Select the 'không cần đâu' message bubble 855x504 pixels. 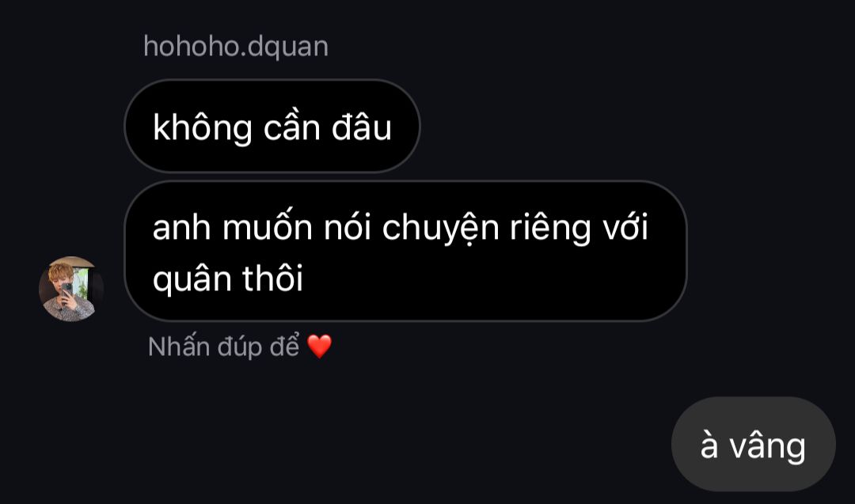coord(272,127)
